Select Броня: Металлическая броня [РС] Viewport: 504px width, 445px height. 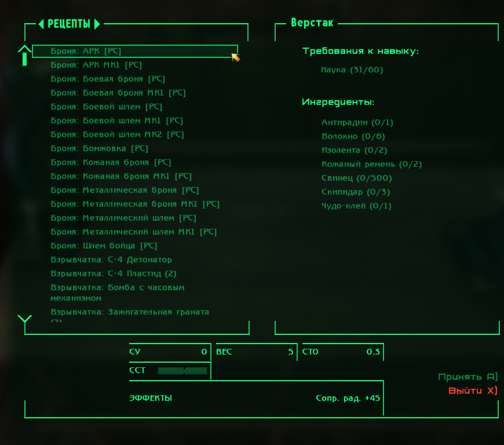pyautogui.click(x=125, y=190)
